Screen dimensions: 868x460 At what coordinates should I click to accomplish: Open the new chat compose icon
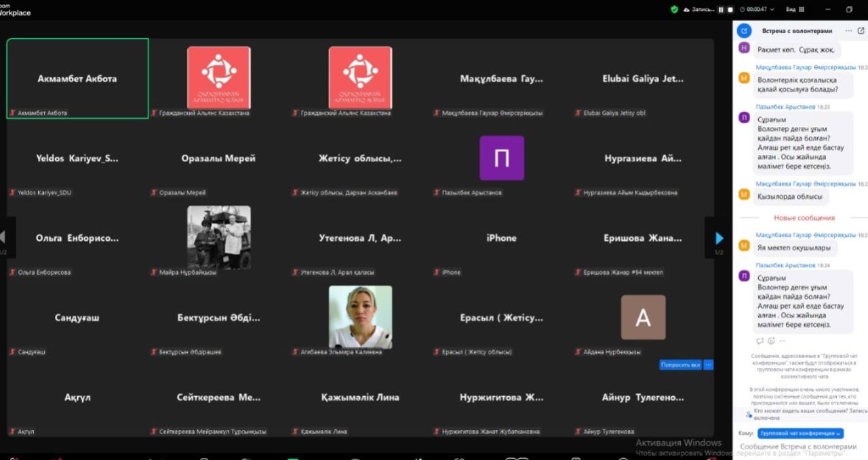tap(744, 31)
